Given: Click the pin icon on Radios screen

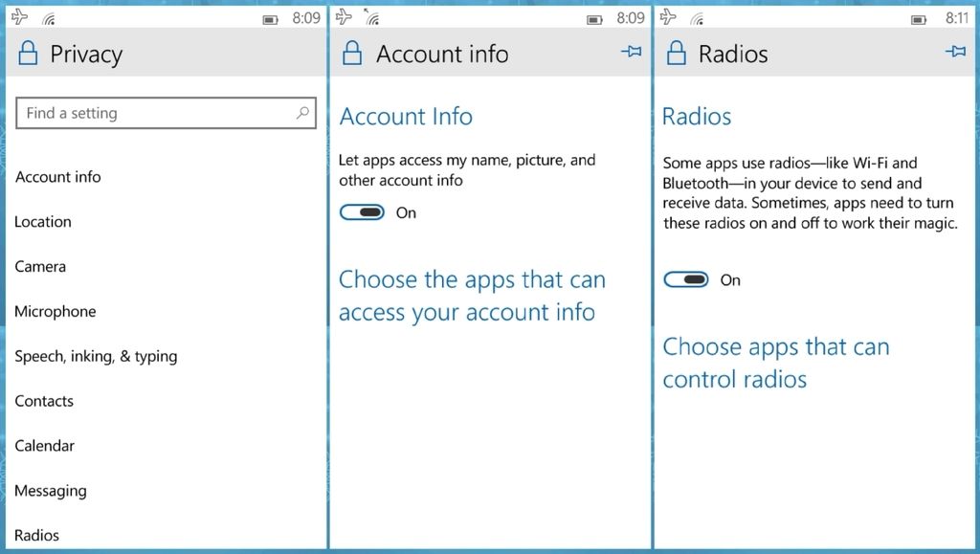Looking at the screenshot, I should [956, 52].
